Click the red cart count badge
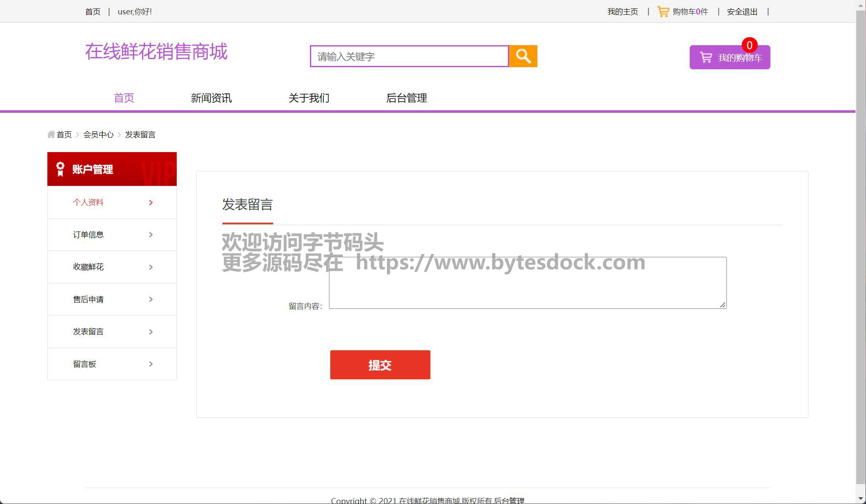Viewport: 866px width, 504px height. [x=749, y=45]
